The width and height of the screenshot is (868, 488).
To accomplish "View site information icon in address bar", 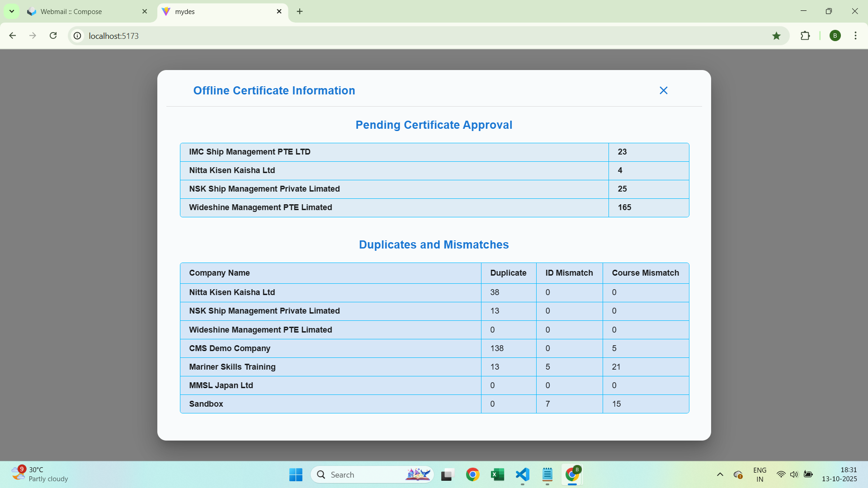I will point(78,36).
